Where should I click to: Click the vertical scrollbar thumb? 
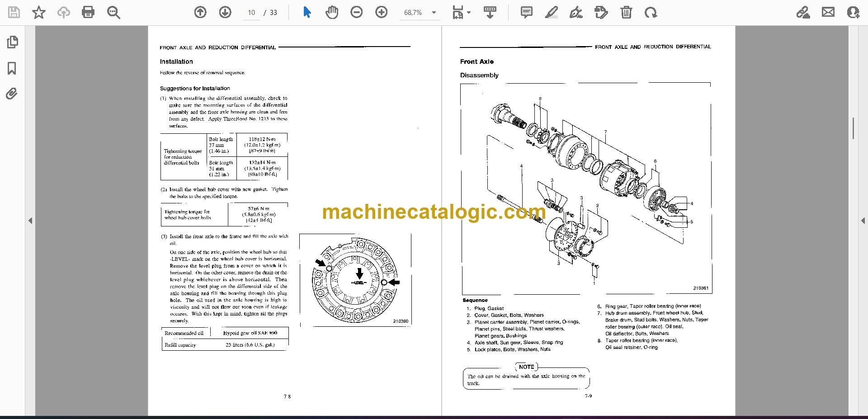click(x=853, y=128)
